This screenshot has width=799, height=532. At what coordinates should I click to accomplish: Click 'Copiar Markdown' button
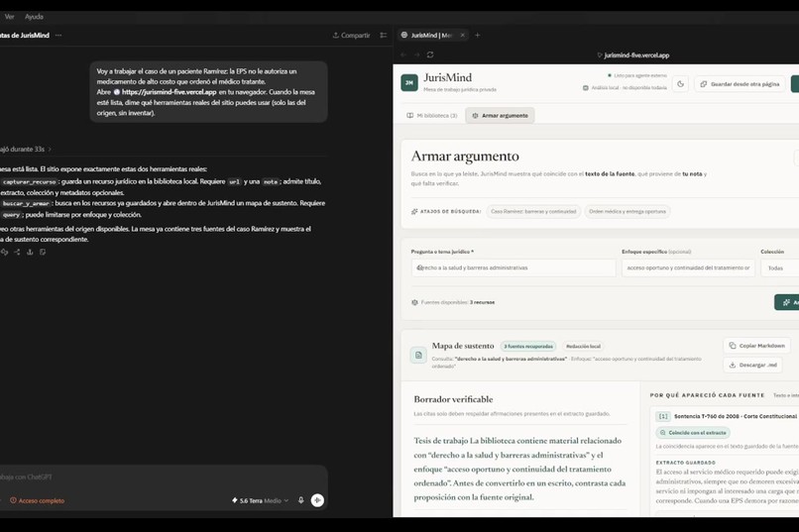tap(756, 346)
